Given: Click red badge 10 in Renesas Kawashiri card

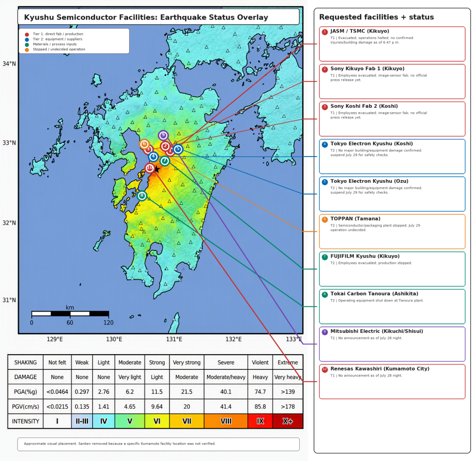Looking at the screenshot, I should [325, 369].
